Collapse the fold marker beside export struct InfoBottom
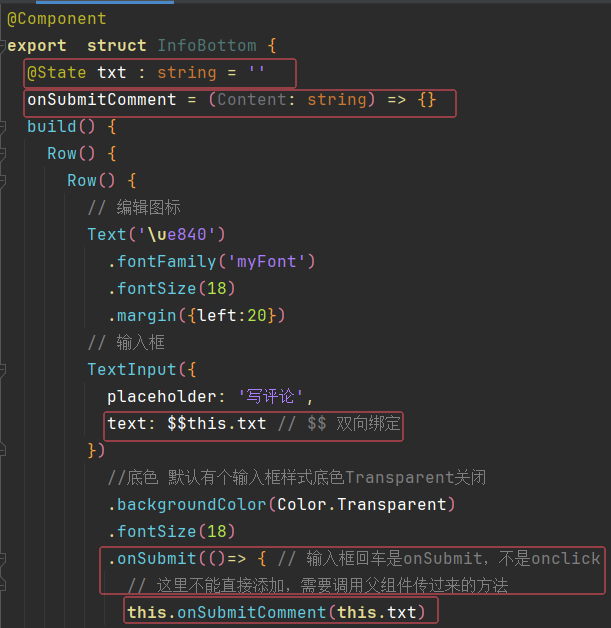Image resolution: width=611 pixels, height=628 pixels. [2, 46]
